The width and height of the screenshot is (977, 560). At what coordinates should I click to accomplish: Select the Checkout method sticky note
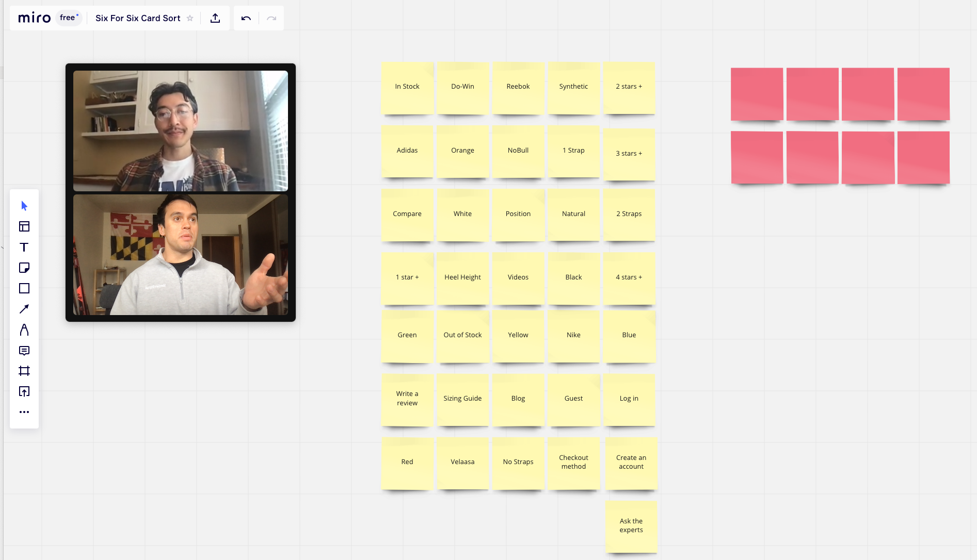click(x=574, y=463)
